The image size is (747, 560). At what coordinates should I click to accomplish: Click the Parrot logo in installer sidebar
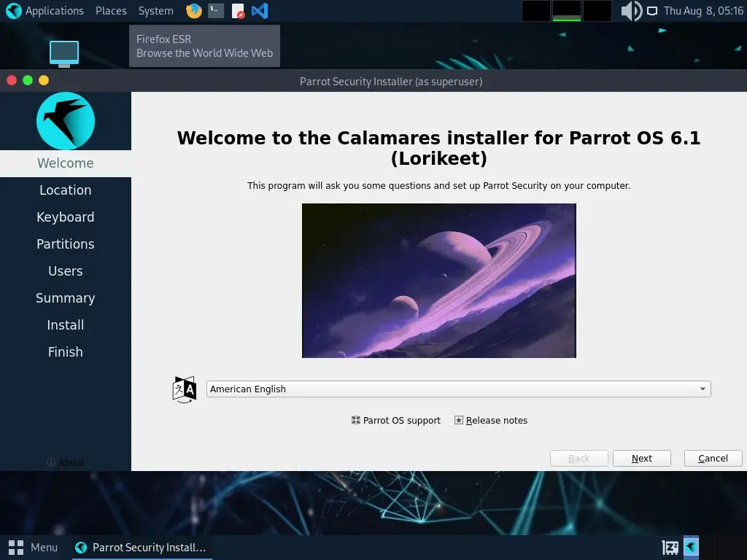click(66, 121)
